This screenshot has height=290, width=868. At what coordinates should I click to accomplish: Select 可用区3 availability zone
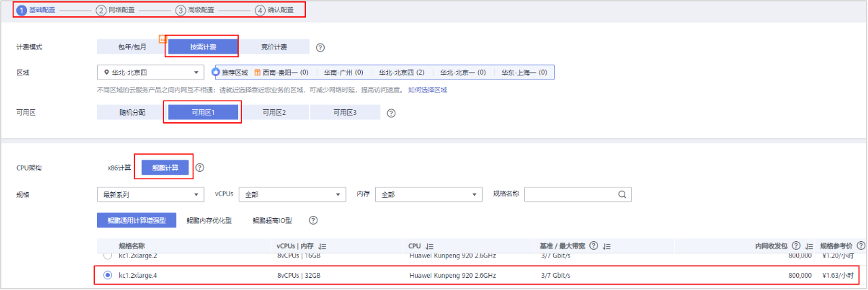344,113
